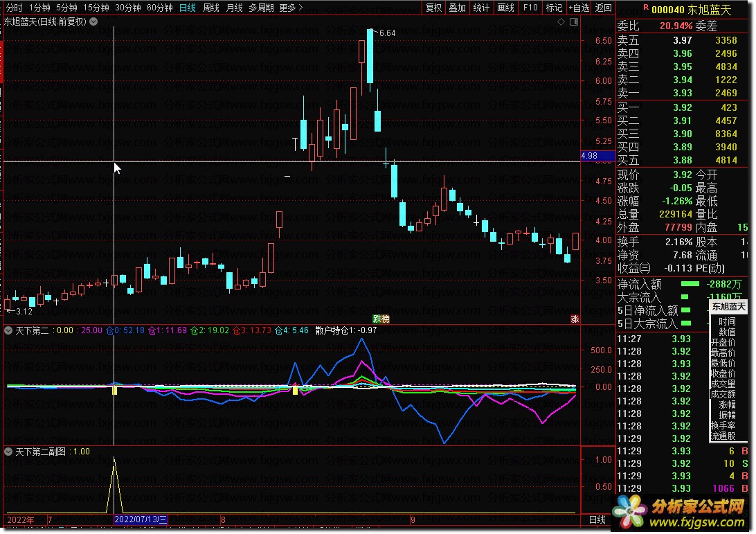
Task: Click the 仓0: 52.18 indicator value
Action: (125, 330)
